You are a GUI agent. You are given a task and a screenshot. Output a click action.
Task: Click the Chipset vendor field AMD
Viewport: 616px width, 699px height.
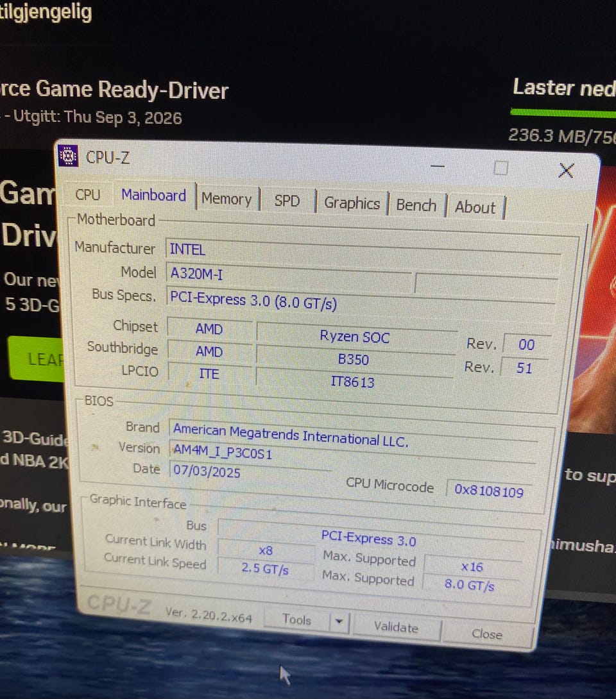[209, 329]
